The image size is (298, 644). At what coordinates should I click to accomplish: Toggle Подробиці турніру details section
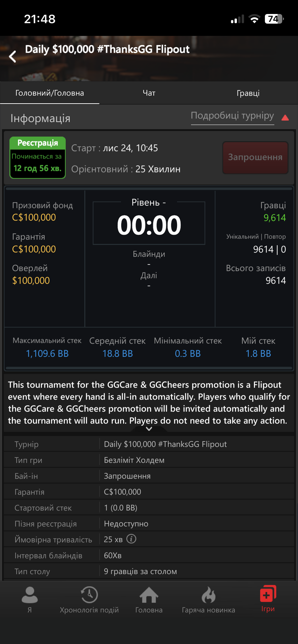click(x=232, y=116)
